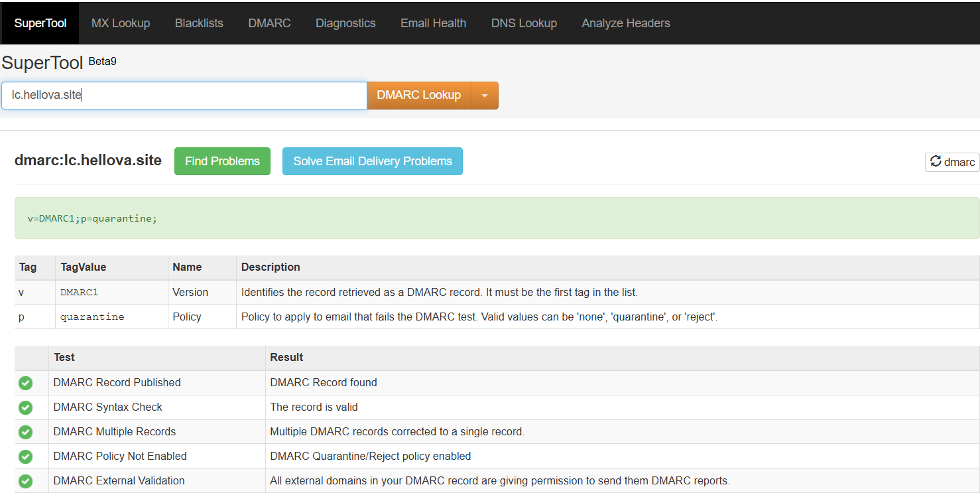Viewport: 980px width, 499px height.
Task: Click the DMARC record text box
Action: (x=497, y=218)
